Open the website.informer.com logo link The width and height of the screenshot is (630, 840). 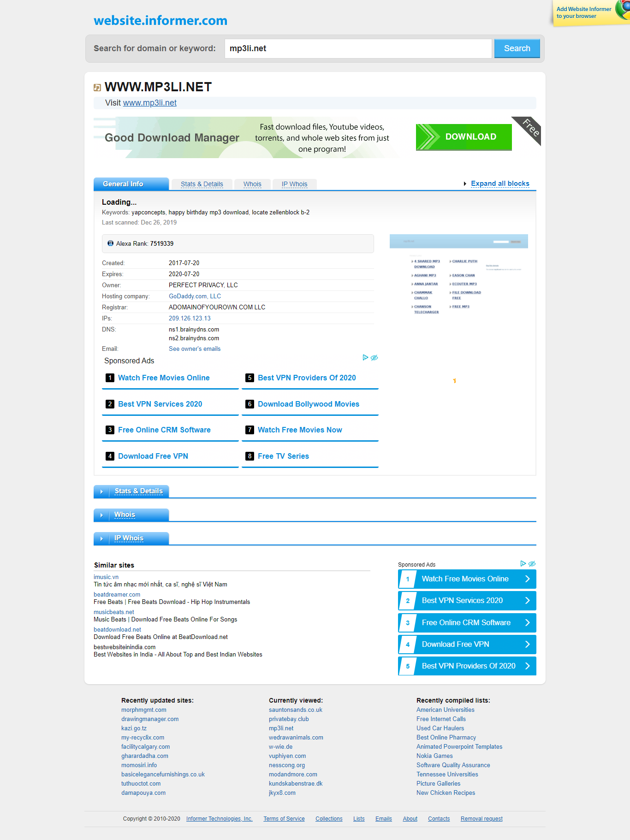tap(160, 20)
